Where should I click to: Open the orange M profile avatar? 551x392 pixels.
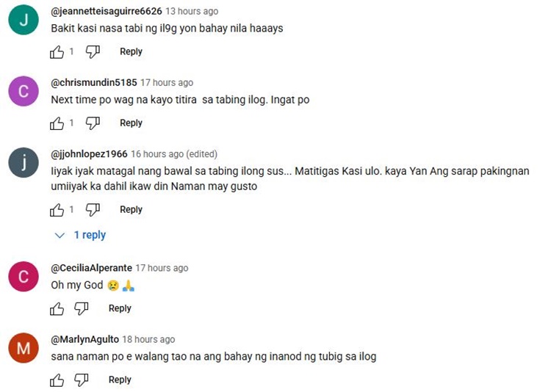tap(24, 348)
